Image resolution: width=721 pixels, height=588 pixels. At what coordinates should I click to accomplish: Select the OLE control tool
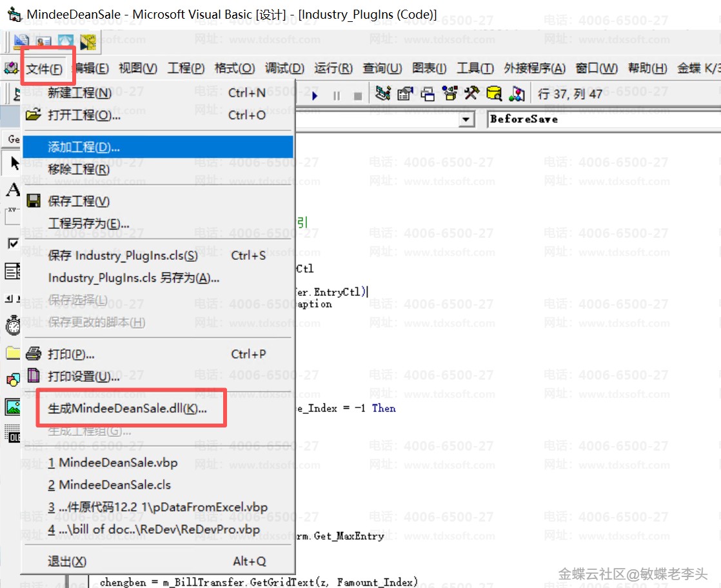pyautogui.click(x=13, y=434)
